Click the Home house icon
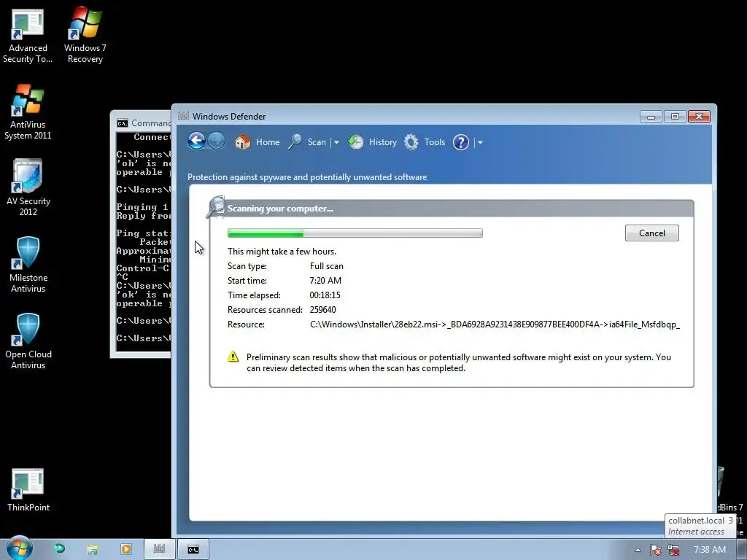The width and height of the screenshot is (747, 560). pos(242,142)
